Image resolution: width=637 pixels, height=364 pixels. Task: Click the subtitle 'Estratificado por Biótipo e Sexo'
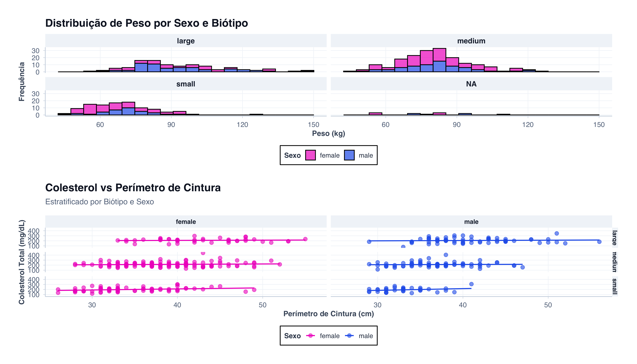click(99, 202)
